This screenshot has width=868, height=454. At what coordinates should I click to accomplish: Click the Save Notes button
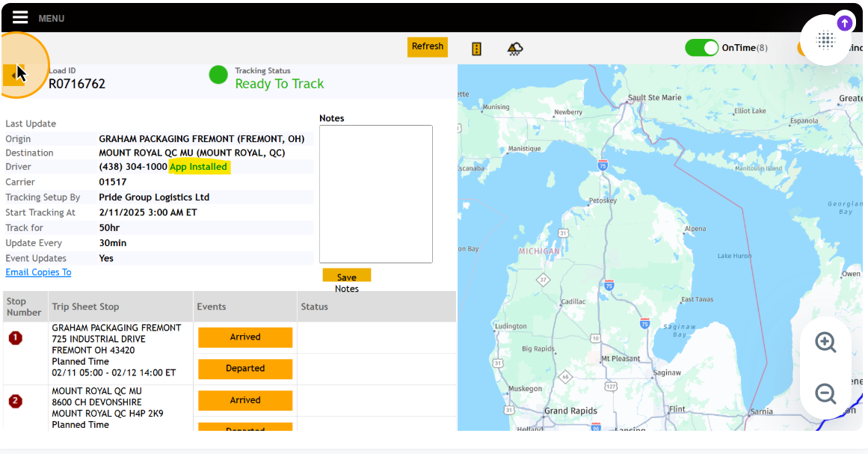pyautogui.click(x=346, y=275)
